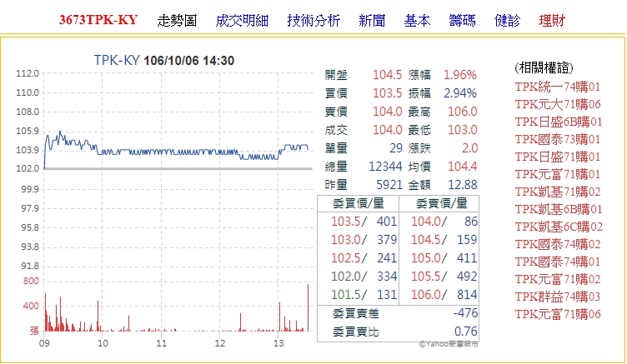The width and height of the screenshot is (627, 364).
Task: Open warrant TPK國泰74購01
Action: coord(558,262)
